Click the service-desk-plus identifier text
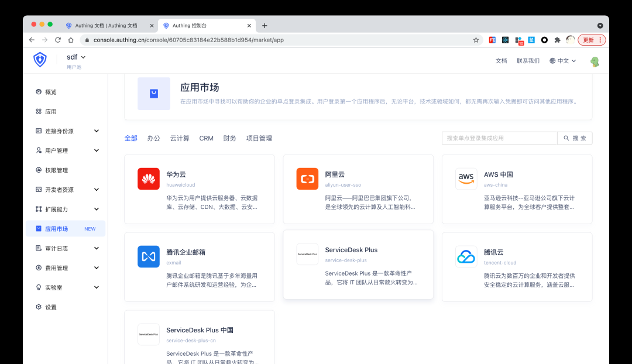Screen dimensions: 632x364 [346, 260]
